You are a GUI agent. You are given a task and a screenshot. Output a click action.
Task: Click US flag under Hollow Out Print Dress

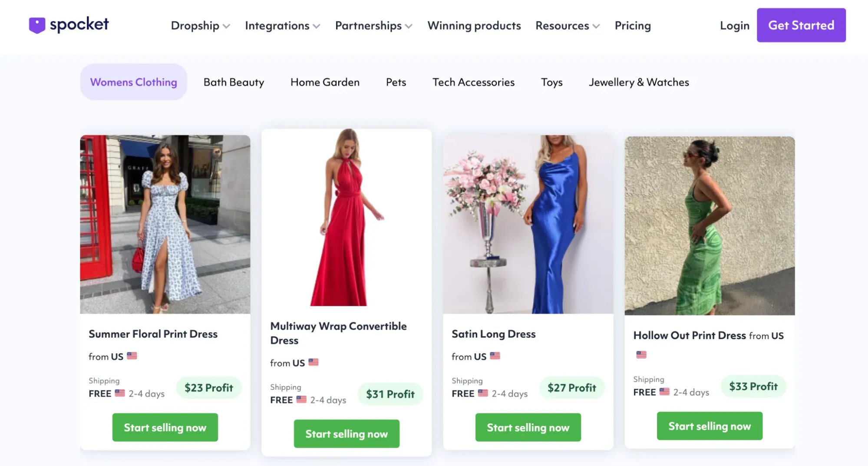click(641, 354)
